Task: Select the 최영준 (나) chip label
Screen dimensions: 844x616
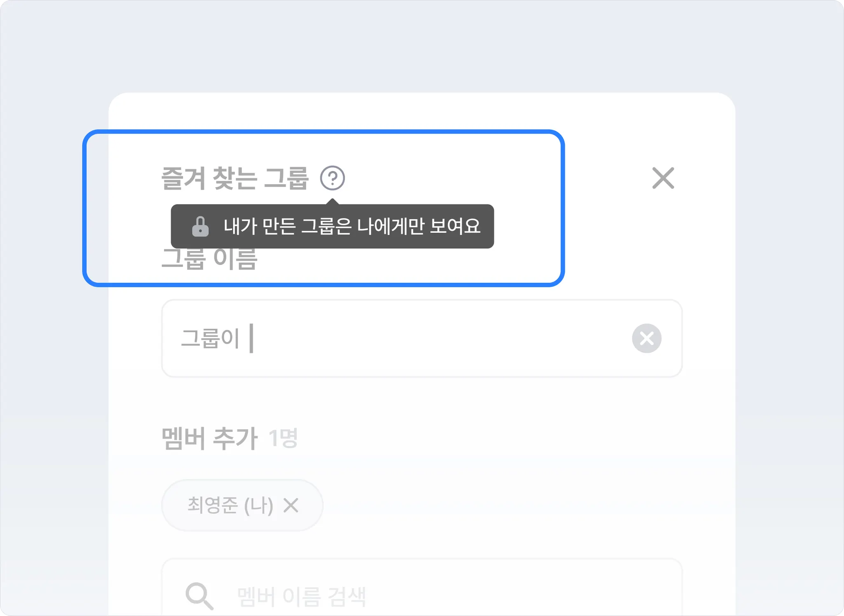Action: pyautogui.click(x=230, y=505)
